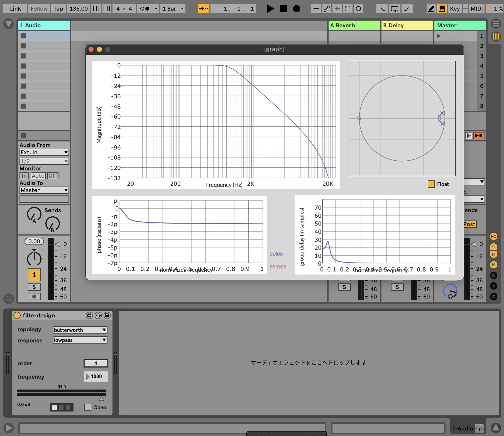Enable the Float checkbox in graph window
This screenshot has height=436, width=504.
[431, 184]
